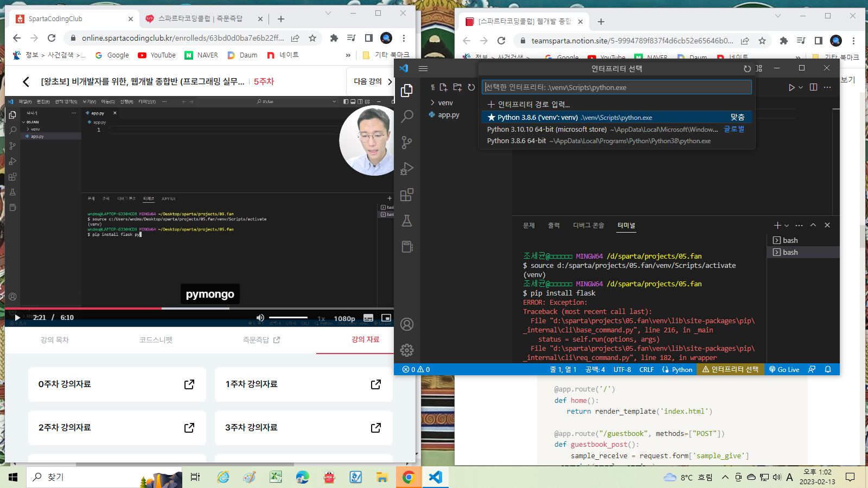Open the 강의 목차 tab
Screen dimensions: 868x488
(55, 340)
